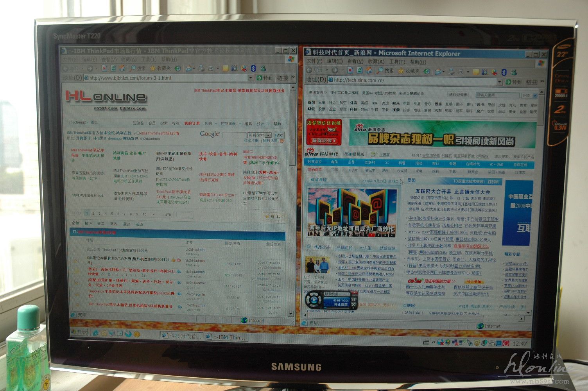Image resolution: width=588 pixels, height=391 pixels.
Task: Click forum pagination page 2
Action: click(x=93, y=213)
